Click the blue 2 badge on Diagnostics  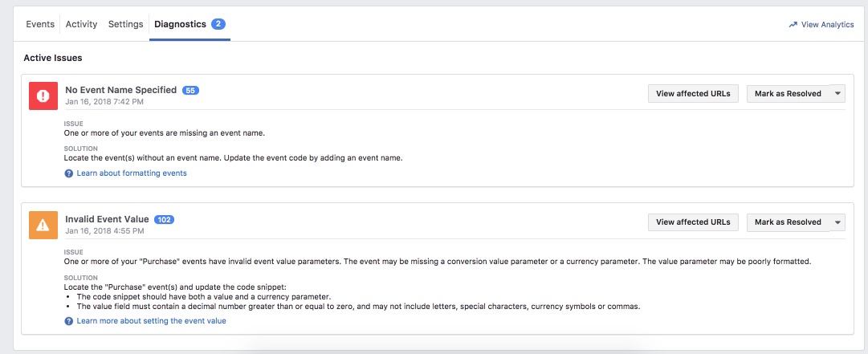coord(218,24)
